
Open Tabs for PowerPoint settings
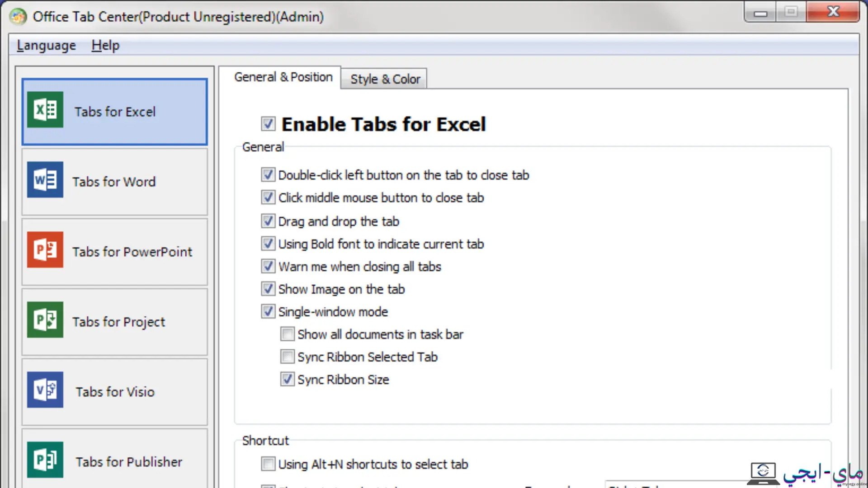click(x=115, y=252)
